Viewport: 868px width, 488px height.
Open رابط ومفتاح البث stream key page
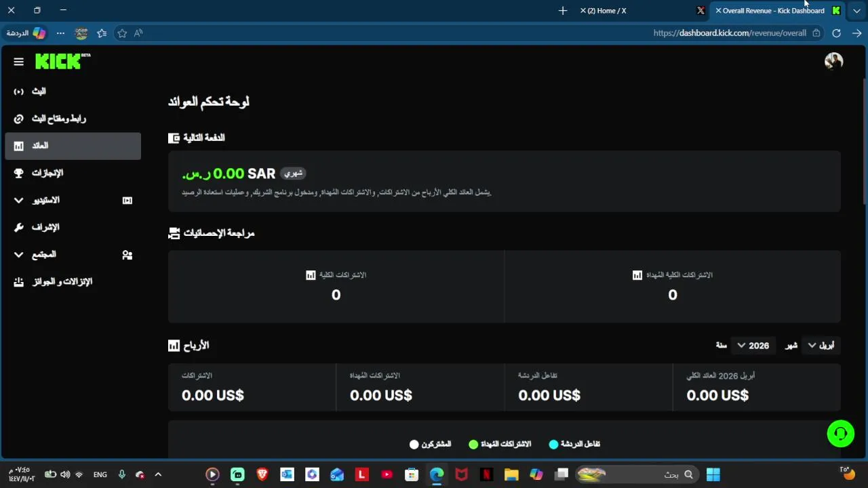click(73, 119)
